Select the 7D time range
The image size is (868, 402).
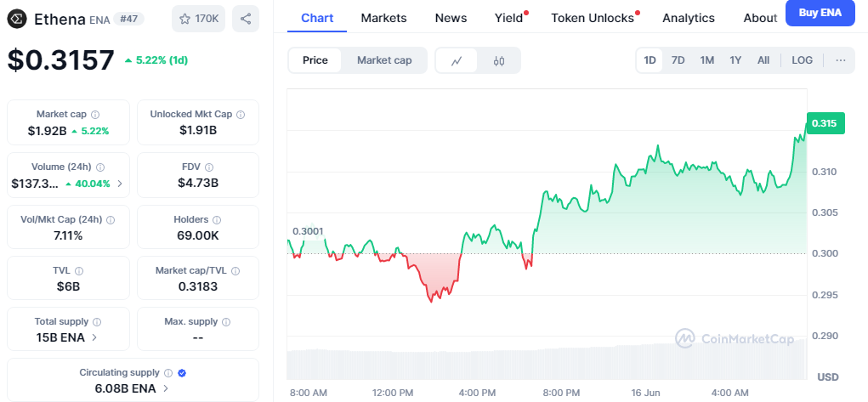coord(678,60)
